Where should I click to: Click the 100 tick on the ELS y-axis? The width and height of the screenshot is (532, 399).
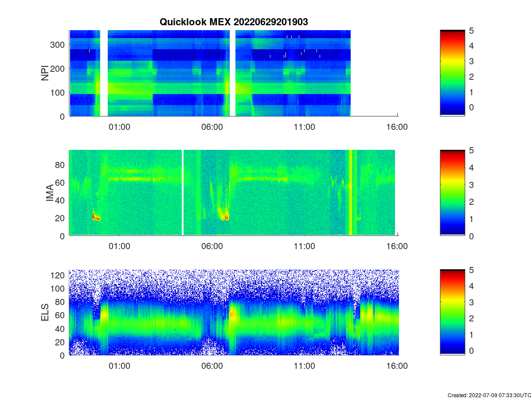point(59,289)
